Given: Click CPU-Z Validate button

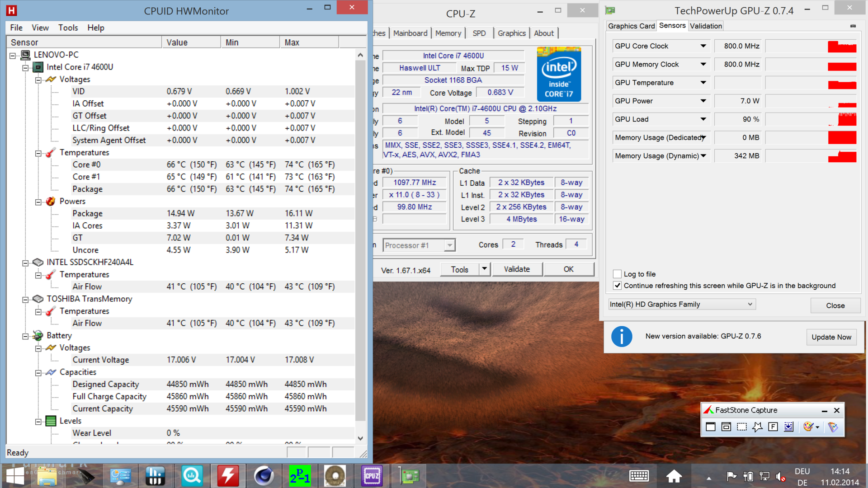Looking at the screenshot, I should (x=517, y=269).
